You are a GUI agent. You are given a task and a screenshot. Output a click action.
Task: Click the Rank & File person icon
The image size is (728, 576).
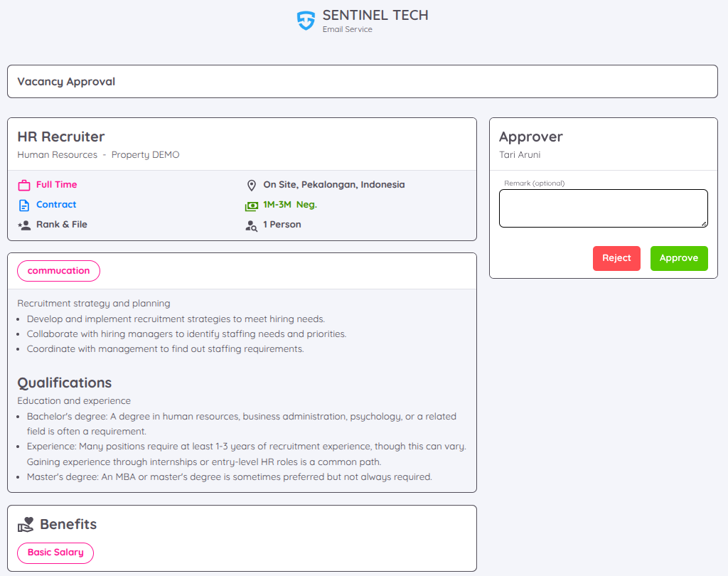(x=24, y=225)
